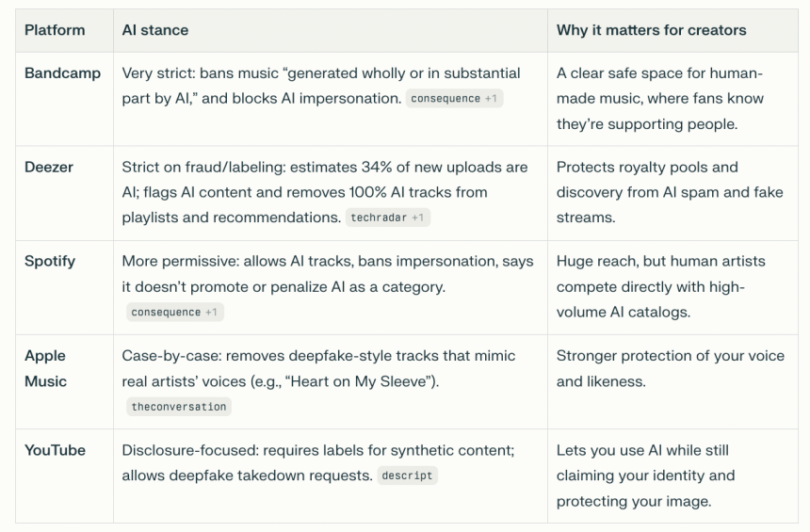Image resolution: width=810 pixels, height=532 pixels.
Task: Open the consequence citation in the Bandcamp row
Action: point(453,98)
